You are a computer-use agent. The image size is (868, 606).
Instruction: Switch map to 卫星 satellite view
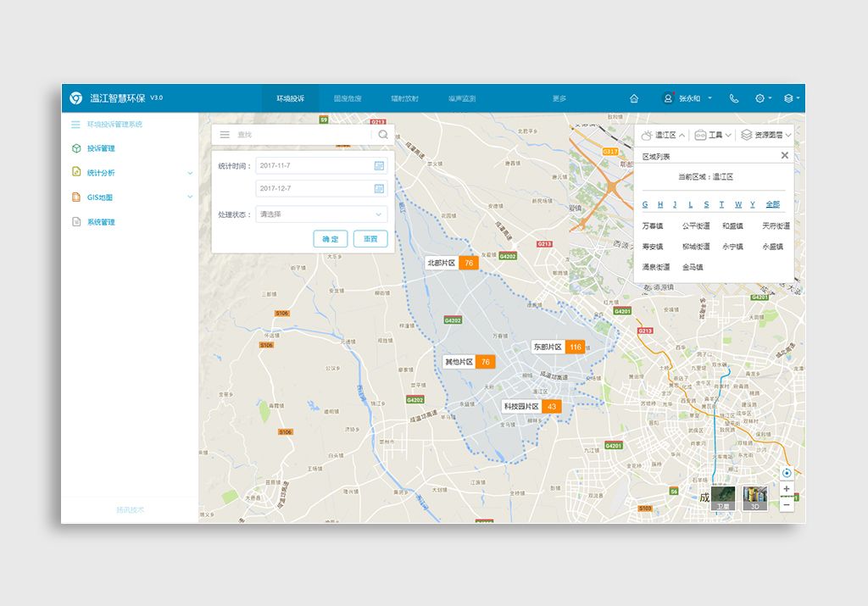pos(722,498)
